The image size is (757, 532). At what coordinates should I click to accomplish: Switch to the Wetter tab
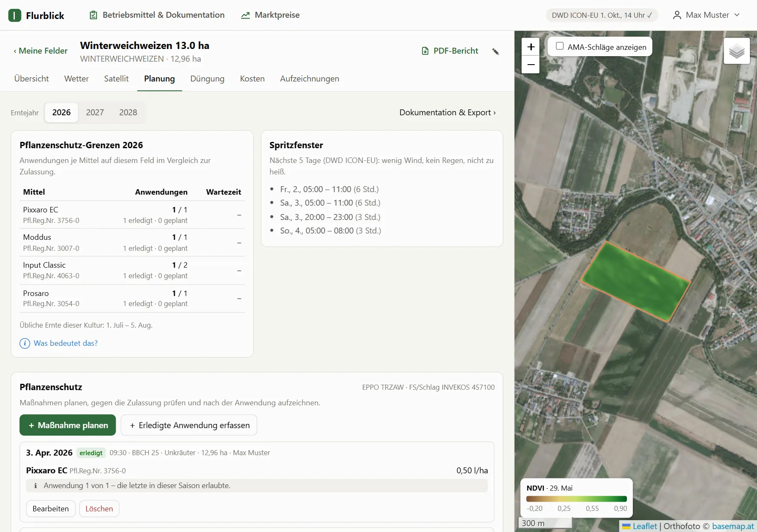coord(76,79)
